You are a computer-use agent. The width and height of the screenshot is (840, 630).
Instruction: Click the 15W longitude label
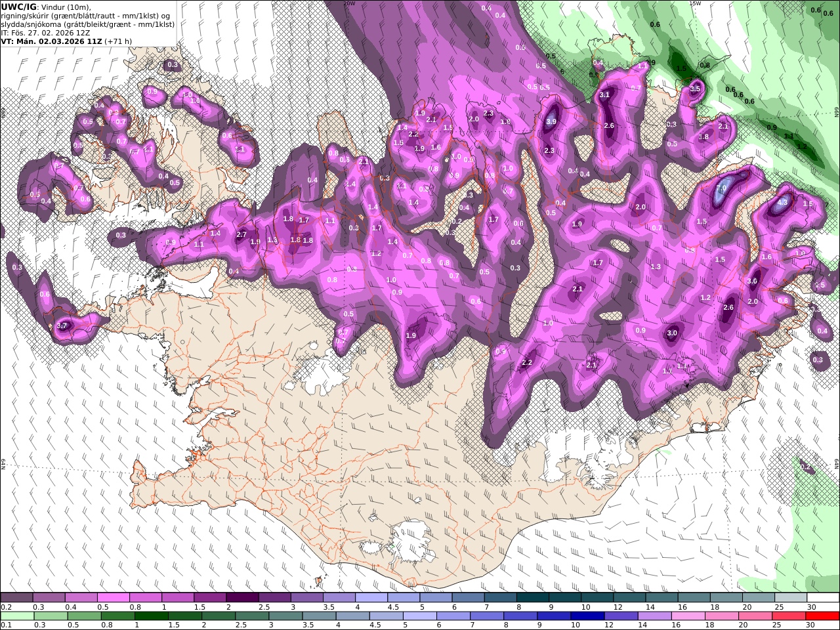695,3
